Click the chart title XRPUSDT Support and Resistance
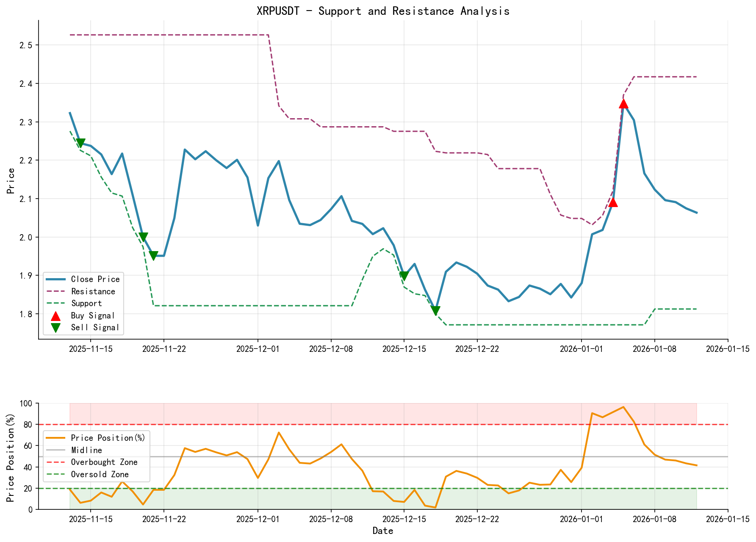The image size is (756, 542). [x=383, y=11]
